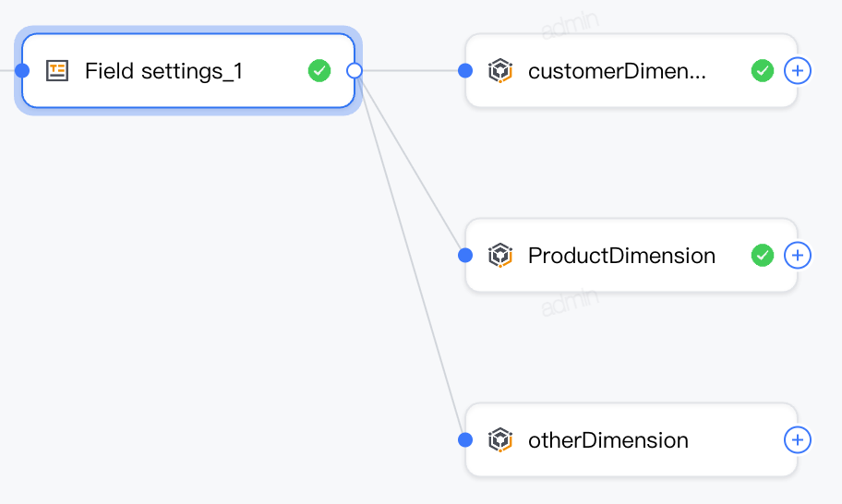Select the customerDimen... node label
The width and height of the screenshot is (842, 504).
coord(617,71)
